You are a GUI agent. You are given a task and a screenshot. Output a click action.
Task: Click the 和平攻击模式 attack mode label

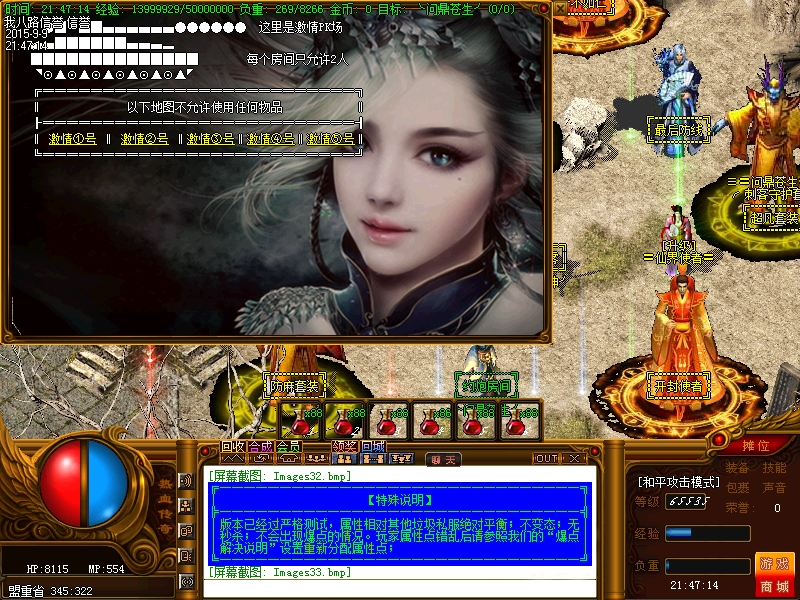(x=679, y=482)
